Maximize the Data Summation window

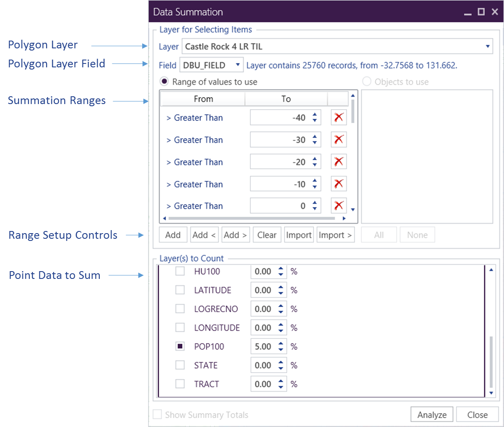click(481, 12)
